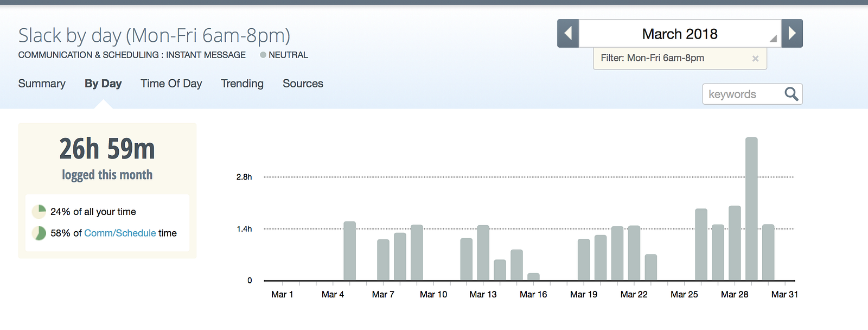Click pie icon beside 58% of Comm/Schedule
Screen dimensions: 868x330
(39, 233)
